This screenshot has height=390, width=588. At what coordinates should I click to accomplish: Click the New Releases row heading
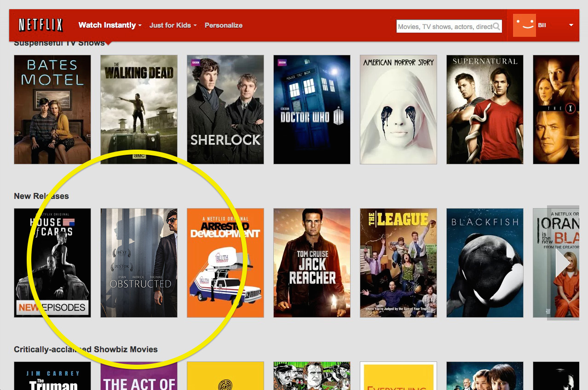pos(41,196)
